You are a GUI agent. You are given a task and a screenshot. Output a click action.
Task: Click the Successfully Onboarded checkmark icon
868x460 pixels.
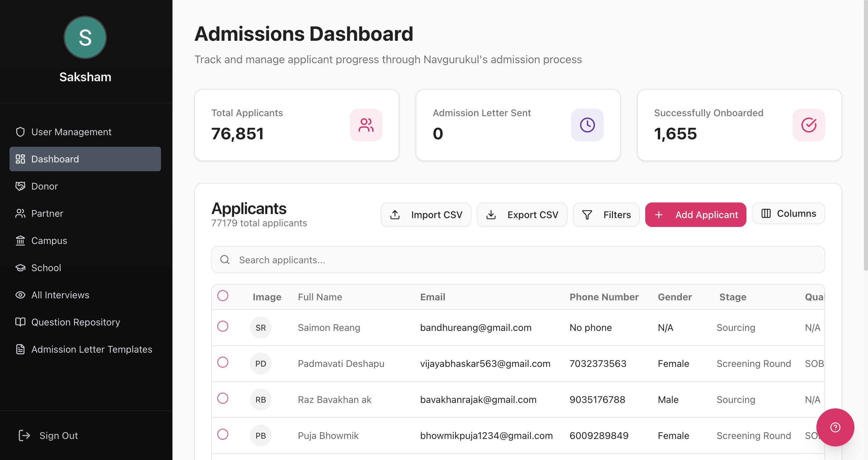(809, 125)
